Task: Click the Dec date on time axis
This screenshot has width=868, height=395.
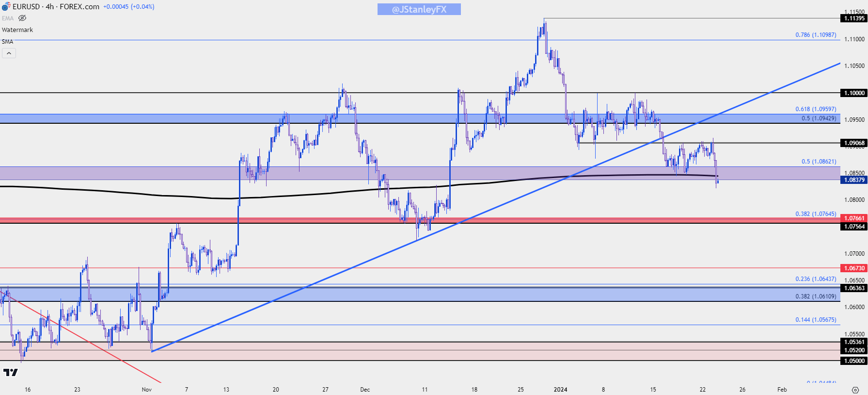Action: 365,390
